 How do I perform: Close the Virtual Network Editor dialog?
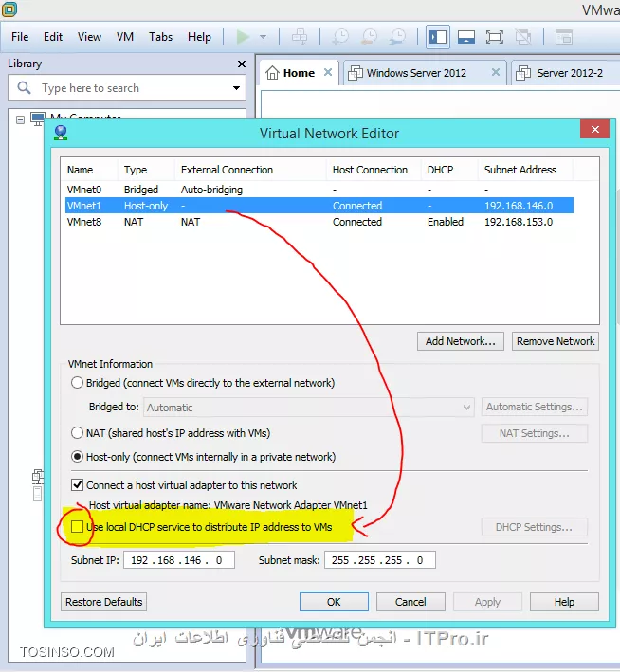coord(594,129)
